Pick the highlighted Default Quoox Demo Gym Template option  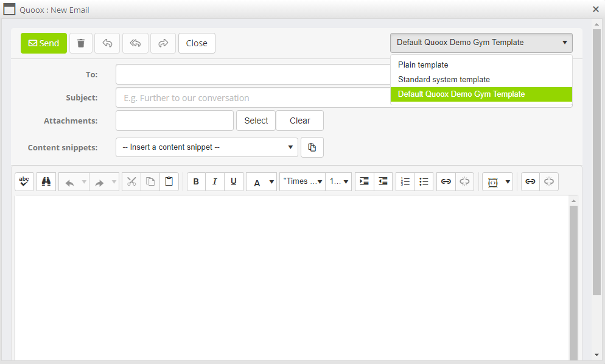pyautogui.click(x=481, y=94)
